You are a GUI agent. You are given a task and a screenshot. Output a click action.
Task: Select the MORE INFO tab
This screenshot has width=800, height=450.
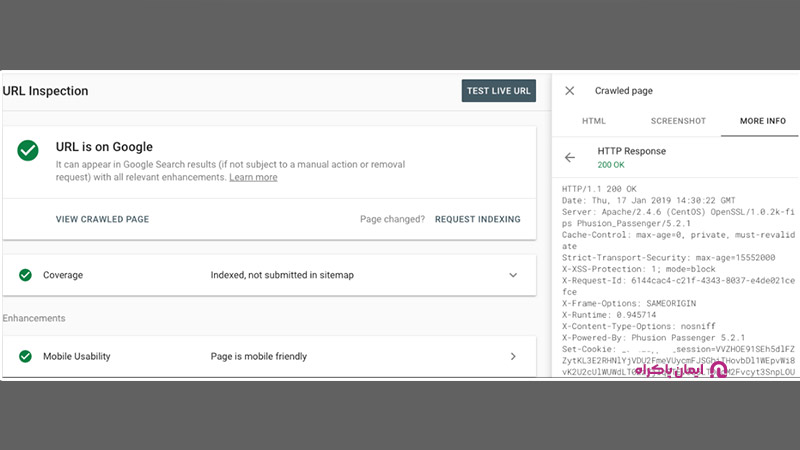click(x=763, y=121)
